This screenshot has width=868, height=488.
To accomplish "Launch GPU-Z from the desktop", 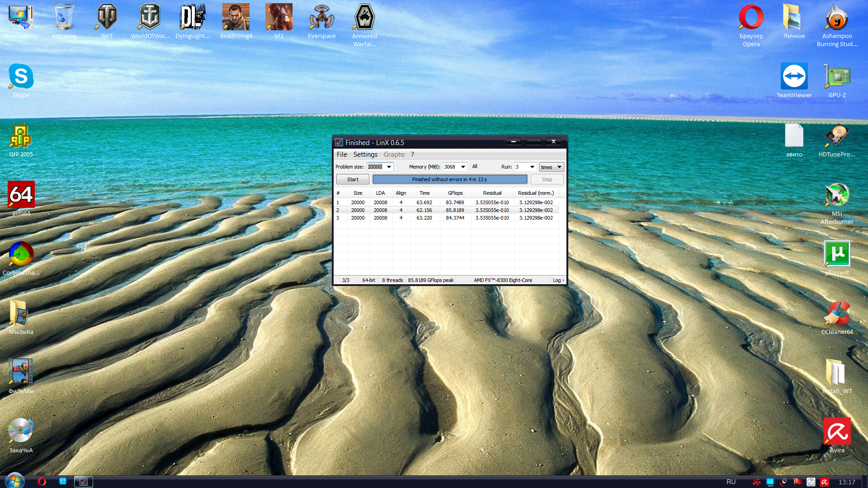I will [x=837, y=77].
